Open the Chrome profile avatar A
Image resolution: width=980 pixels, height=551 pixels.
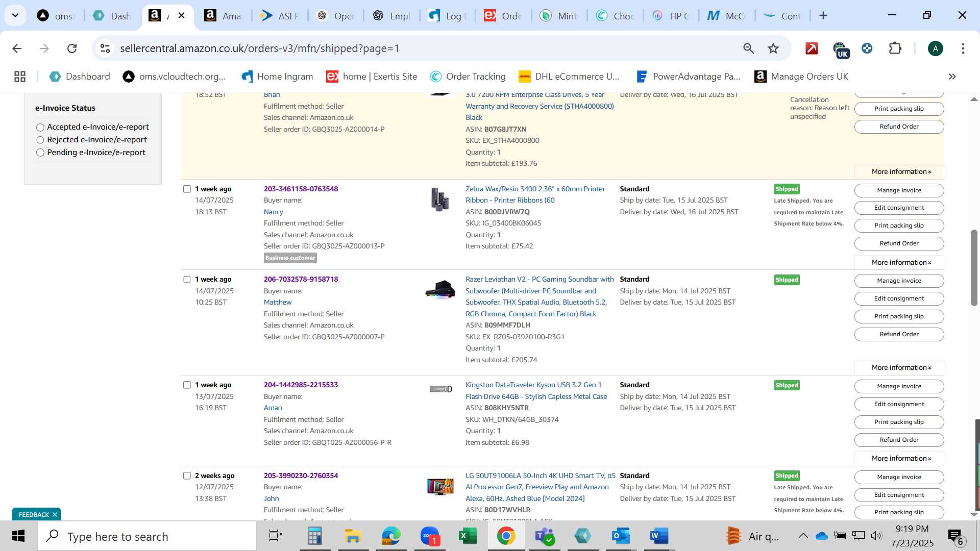tap(935, 48)
